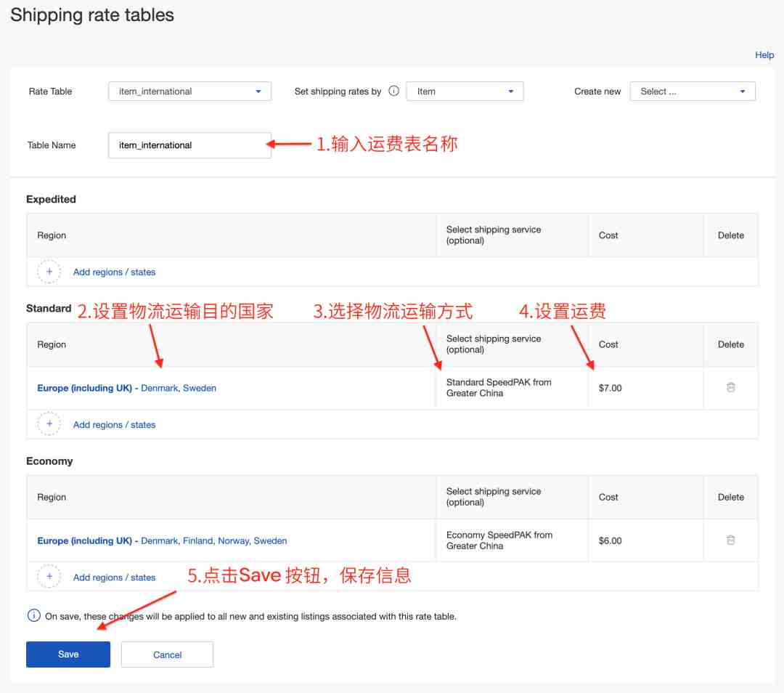Open Europe Denmark, Sweden region link

click(126, 389)
